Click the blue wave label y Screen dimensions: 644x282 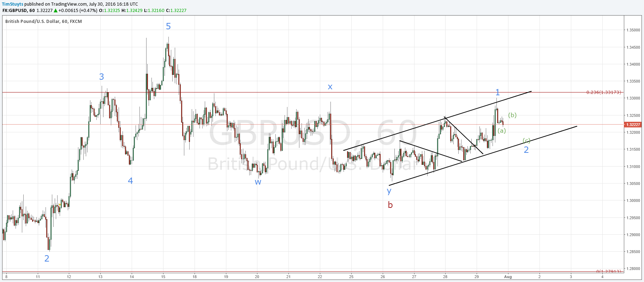coord(389,191)
